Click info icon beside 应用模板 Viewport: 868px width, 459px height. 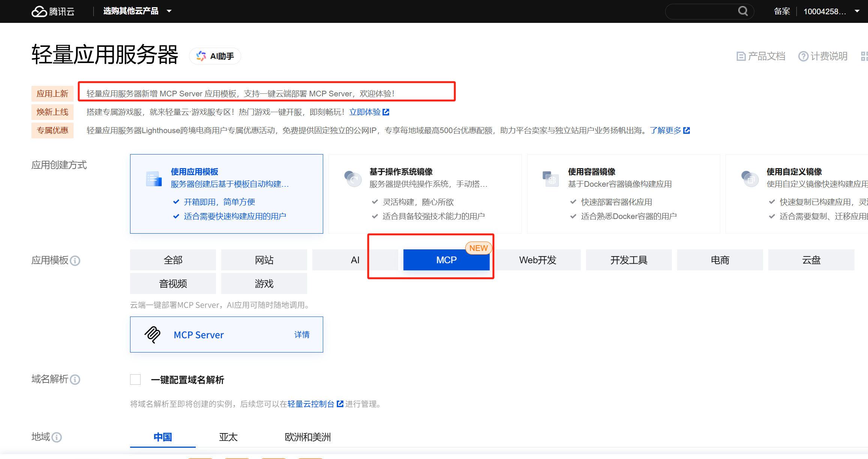point(75,261)
